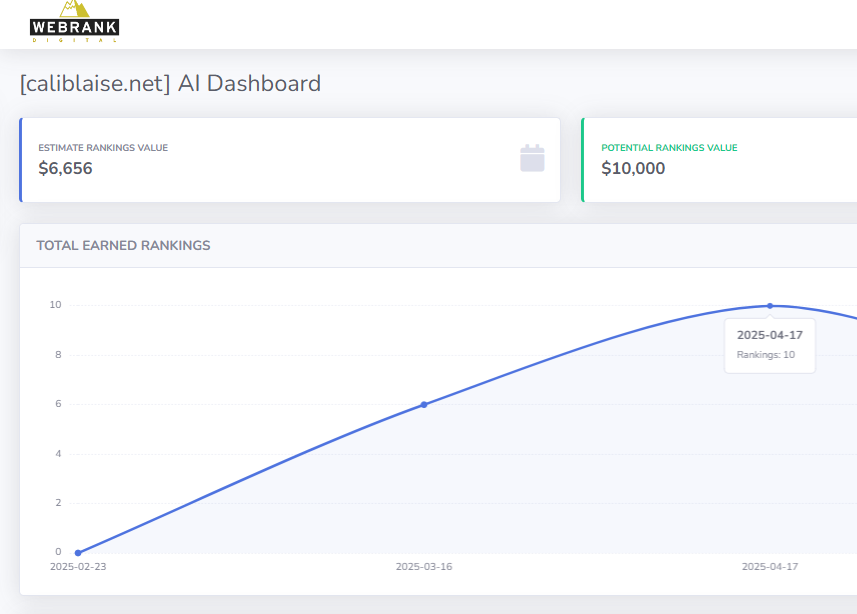Select the 2025-04-17 peak data point

pyautogui.click(x=770, y=306)
